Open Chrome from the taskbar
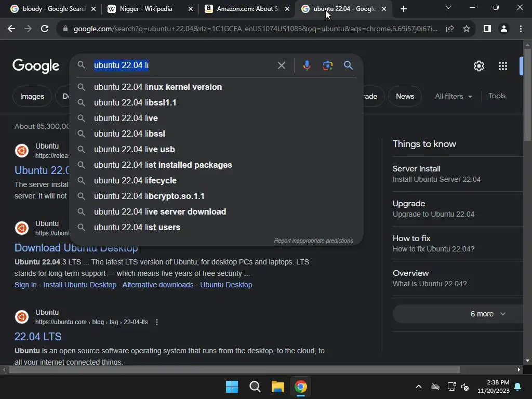532x399 pixels. [x=301, y=387]
